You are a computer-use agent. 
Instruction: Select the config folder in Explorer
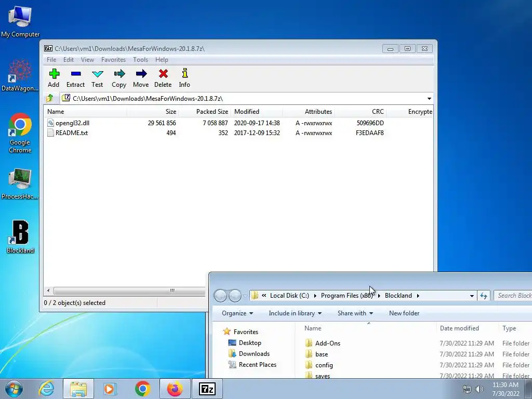tap(319, 365)
